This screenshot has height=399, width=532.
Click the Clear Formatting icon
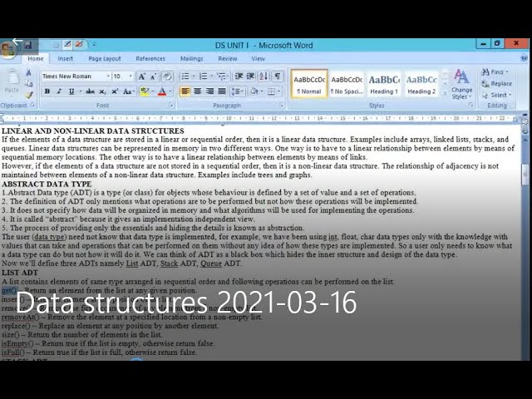[167, 76]
